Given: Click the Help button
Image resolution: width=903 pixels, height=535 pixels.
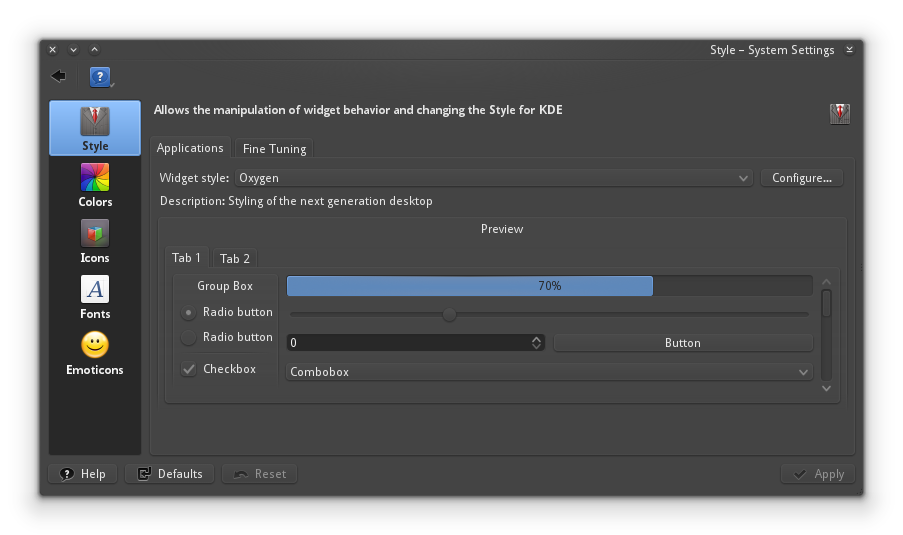Looking at the screenshot, I should (x=83, y=474).
